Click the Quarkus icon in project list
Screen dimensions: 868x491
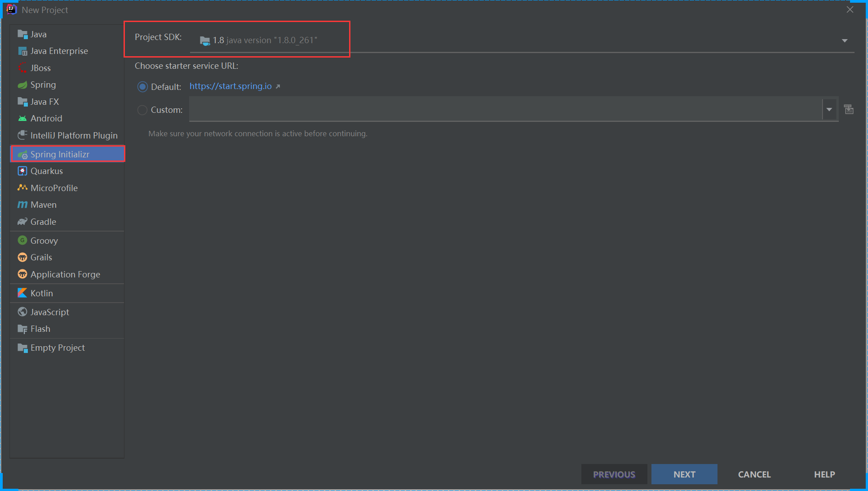[22, 171]
